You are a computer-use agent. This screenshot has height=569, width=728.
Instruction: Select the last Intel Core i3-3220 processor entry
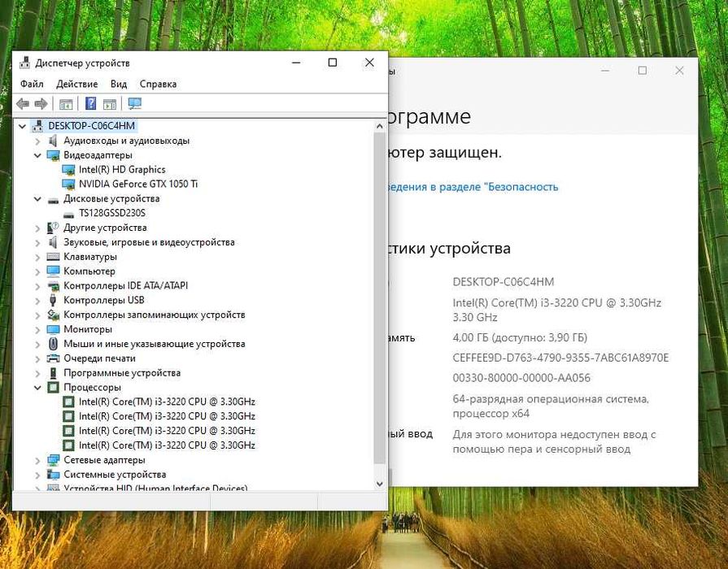click(x=167, y=445)
